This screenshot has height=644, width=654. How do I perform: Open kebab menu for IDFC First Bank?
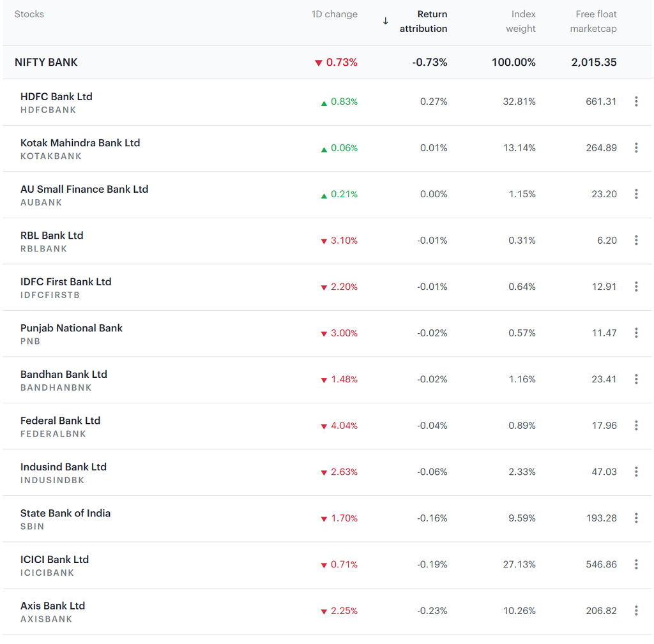click(x=636, y=287)
